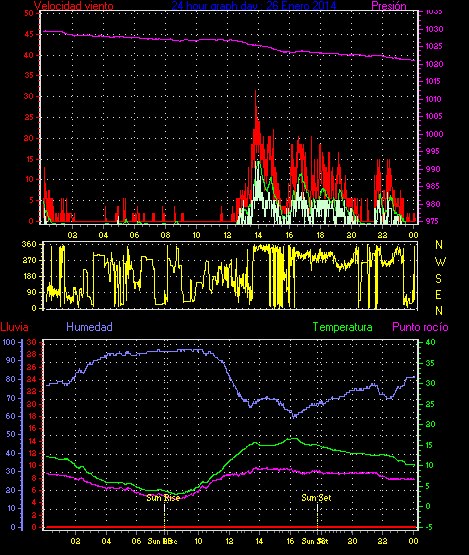Click the 'Sun Rise' marker in lower graph
The image size is (469, 555).
pyautogui.click(x=163, y=498)
